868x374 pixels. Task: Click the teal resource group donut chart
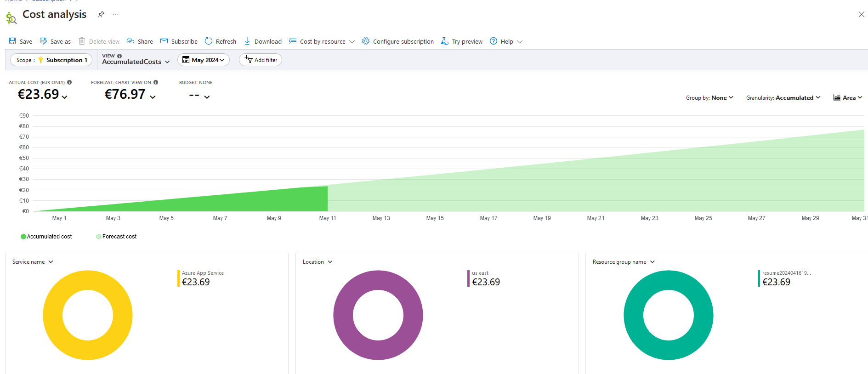(634, 315)
